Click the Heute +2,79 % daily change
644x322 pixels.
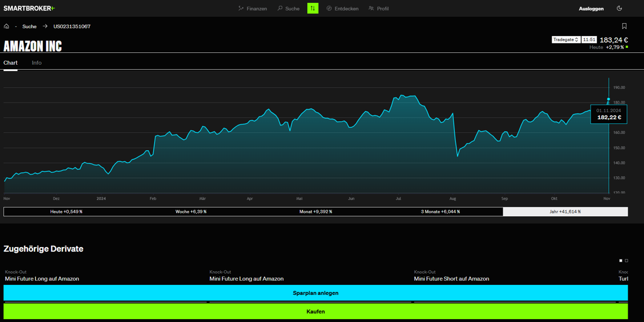tap(609, 47)
